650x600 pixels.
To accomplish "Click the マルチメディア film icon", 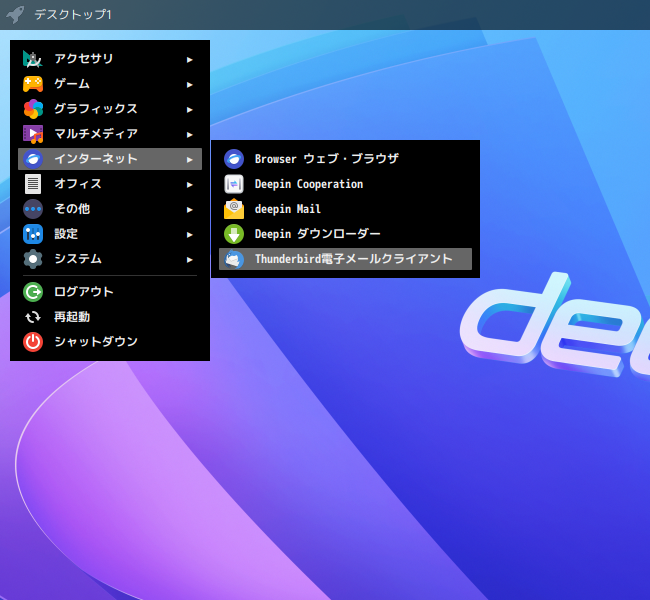I will click(33, 134).
